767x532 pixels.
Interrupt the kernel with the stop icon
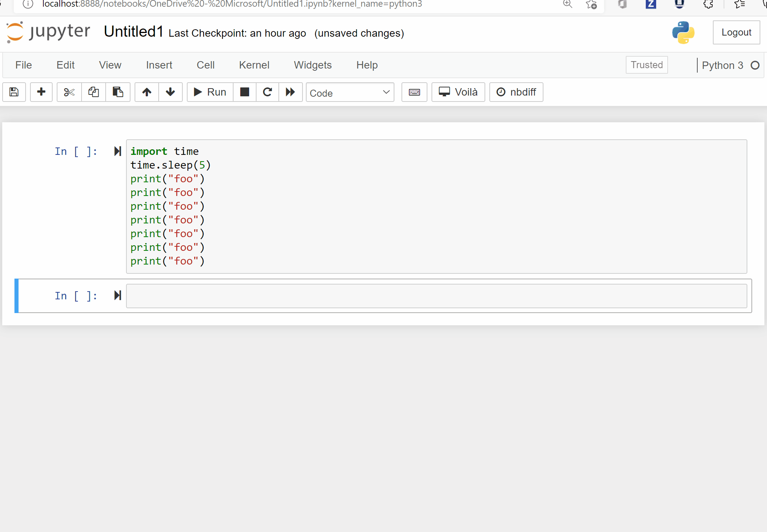click(x=244, y=92)
